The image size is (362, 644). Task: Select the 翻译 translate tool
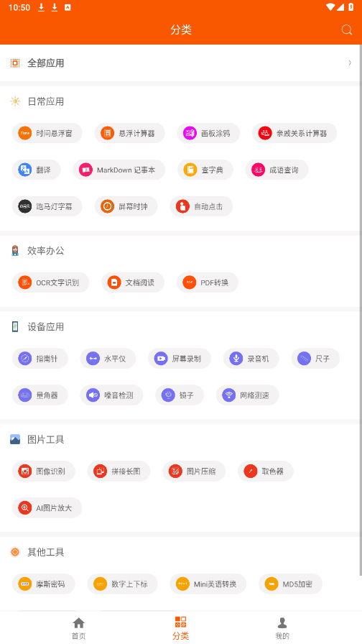click(x=36, y=170)
